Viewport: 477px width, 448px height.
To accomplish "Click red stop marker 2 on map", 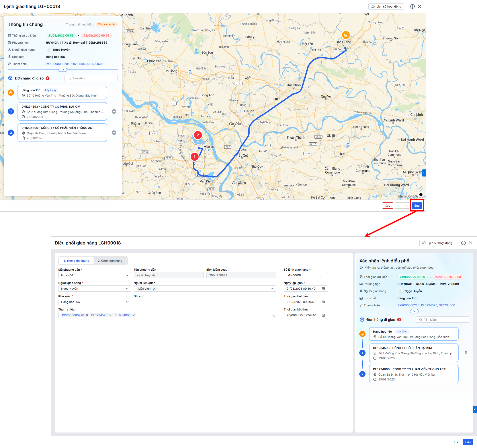I will 198,135.
